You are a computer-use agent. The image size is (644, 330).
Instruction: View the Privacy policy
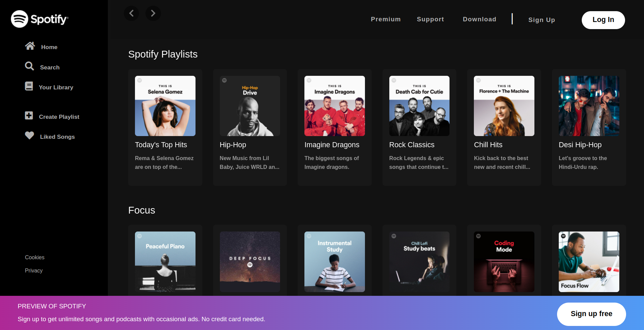tap(33, 270)
